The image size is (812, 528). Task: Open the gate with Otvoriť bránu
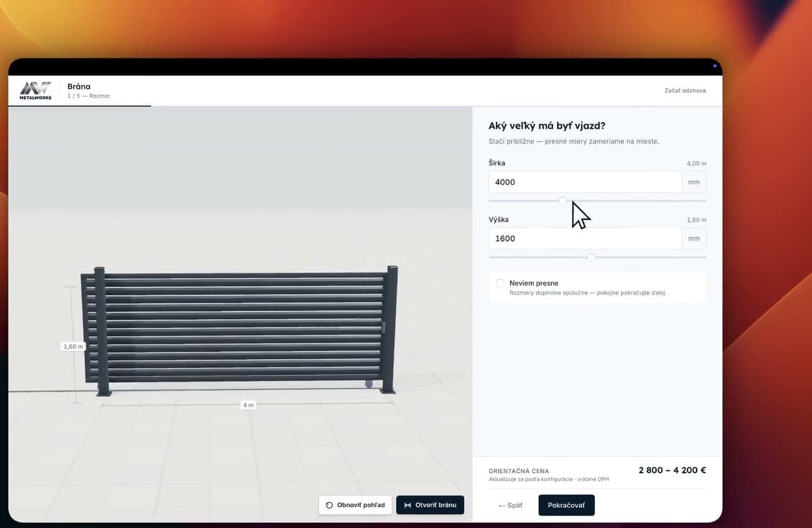pyautogui.click(x=430, y=505)
